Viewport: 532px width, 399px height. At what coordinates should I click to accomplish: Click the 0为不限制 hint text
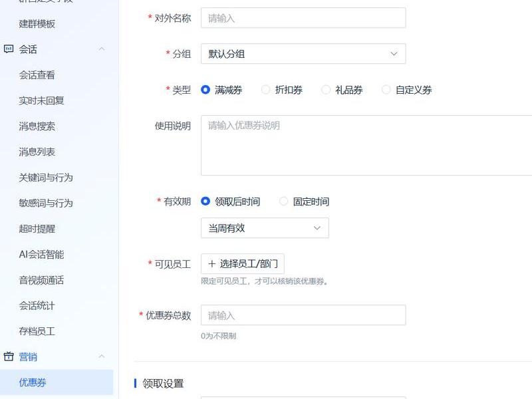tap(219, 336)
